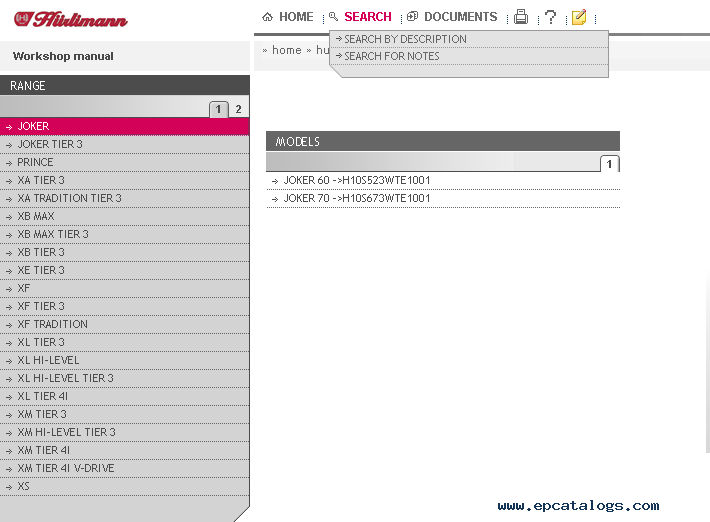
Task: Select the XM TIER 3 range
Action: 125,414
